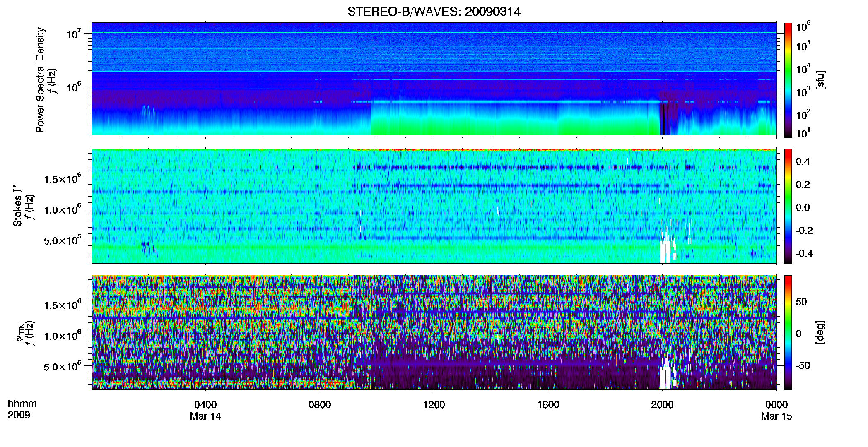Click the degrees color bar beside bottom panel
The image size is (868, 447).
coord(788,332)
